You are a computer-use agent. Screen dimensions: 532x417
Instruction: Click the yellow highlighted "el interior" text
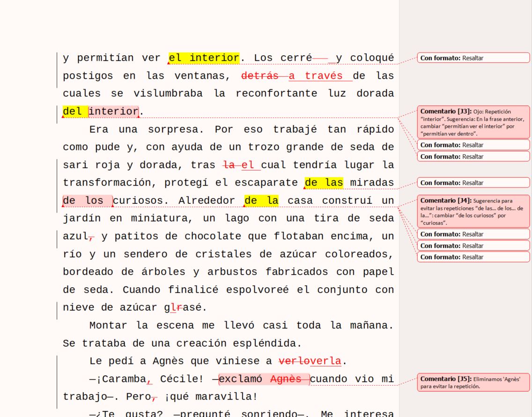coord(204,58)
